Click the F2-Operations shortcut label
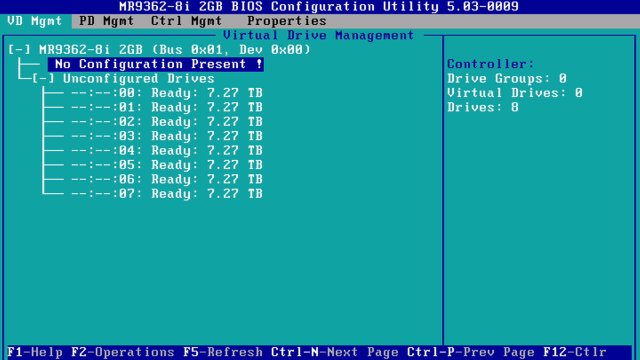The image size is (640, 360). [x=123, y=352]
